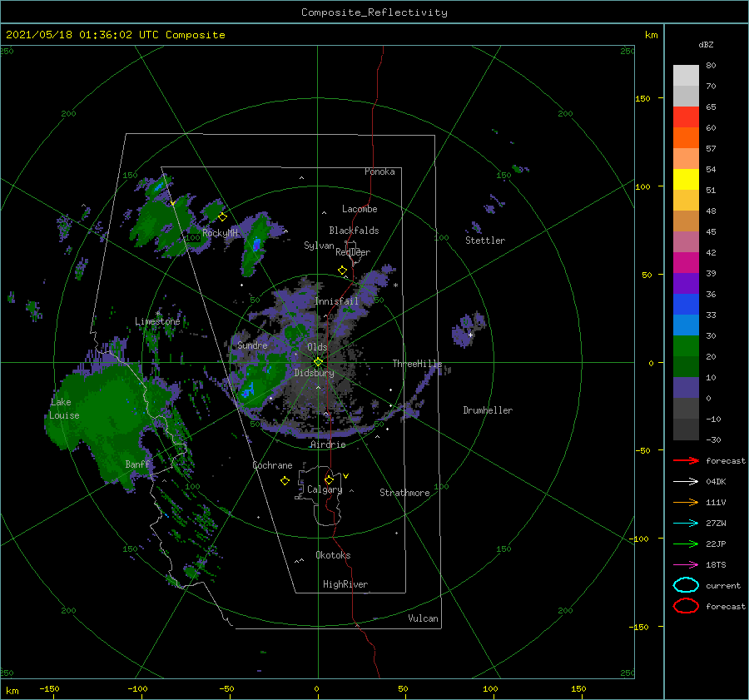749x700 pixels.
Task: Click the Innisfail label
Action: [336, 301]
